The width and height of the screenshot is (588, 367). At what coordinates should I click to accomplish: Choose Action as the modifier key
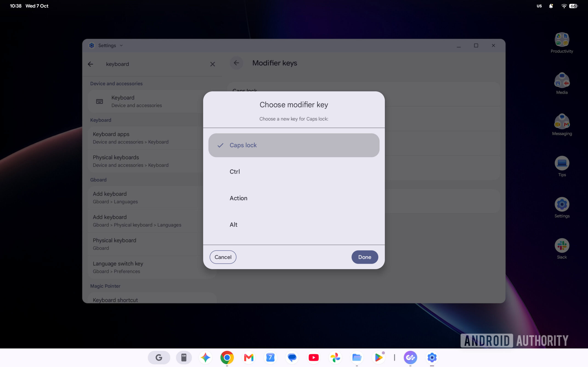click(294, 198)
